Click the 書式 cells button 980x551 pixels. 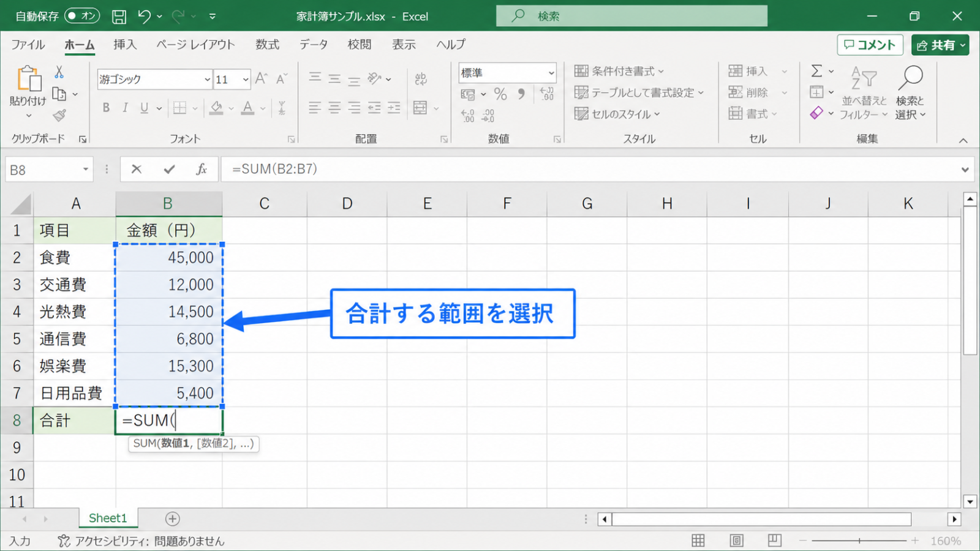752,114
